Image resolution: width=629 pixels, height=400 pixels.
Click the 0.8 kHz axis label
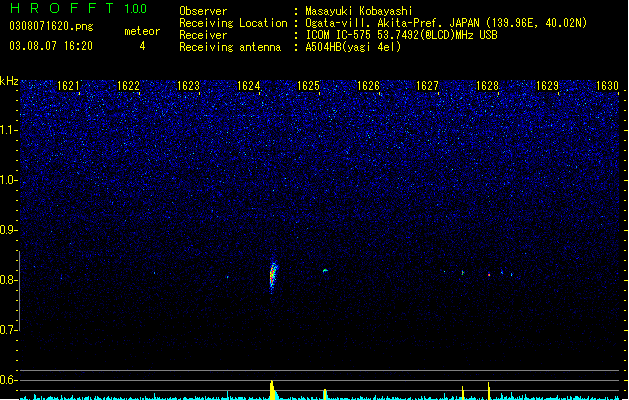pos(8,280)
